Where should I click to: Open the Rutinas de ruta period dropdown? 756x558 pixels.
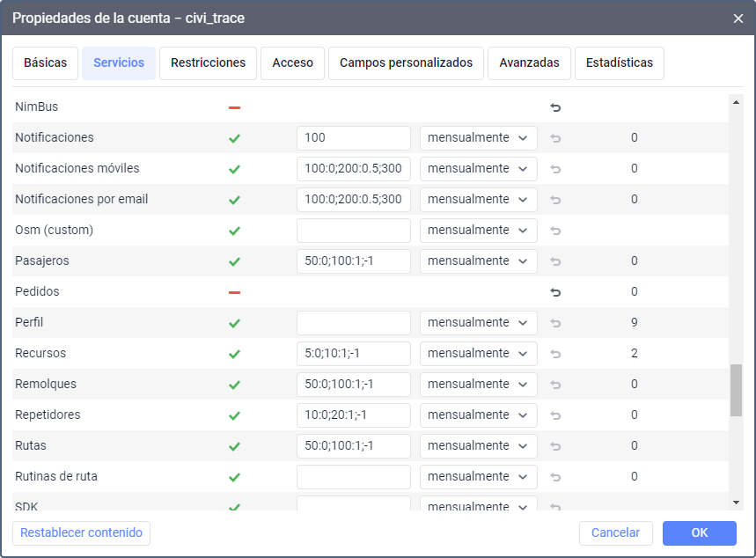(478, 477)
